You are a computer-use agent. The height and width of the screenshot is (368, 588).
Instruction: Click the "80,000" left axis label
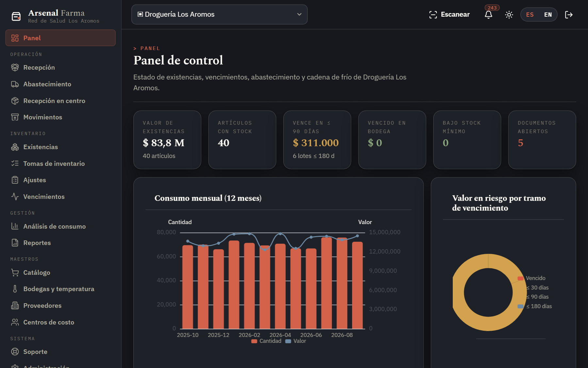tap(166, 232)
